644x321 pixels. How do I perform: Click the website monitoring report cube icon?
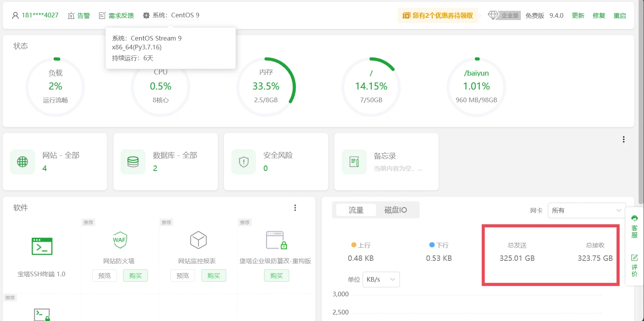tap(198, 240)
